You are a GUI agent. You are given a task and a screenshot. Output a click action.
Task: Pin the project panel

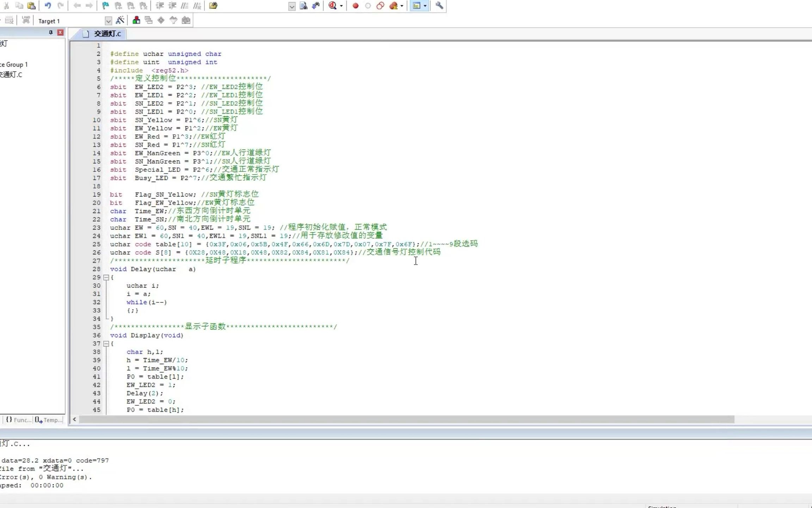click(51, 32)
